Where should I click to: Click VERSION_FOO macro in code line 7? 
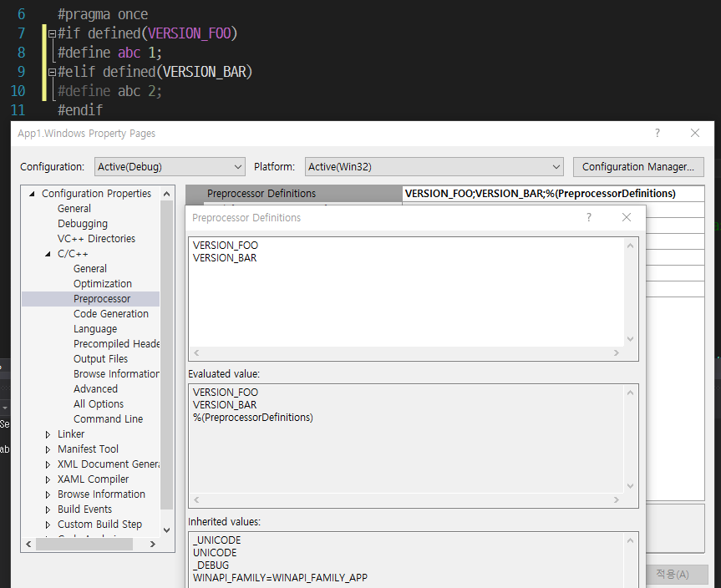(x=190, y=33)
